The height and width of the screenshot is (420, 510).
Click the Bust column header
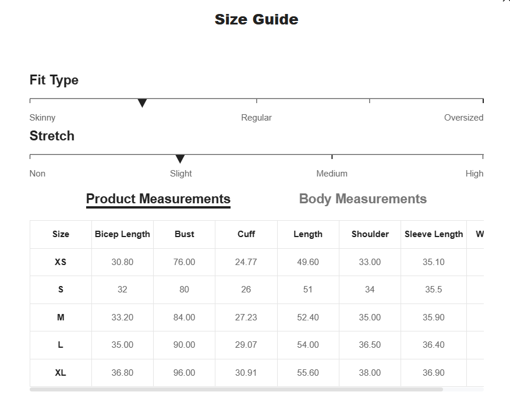click(184, 234)
